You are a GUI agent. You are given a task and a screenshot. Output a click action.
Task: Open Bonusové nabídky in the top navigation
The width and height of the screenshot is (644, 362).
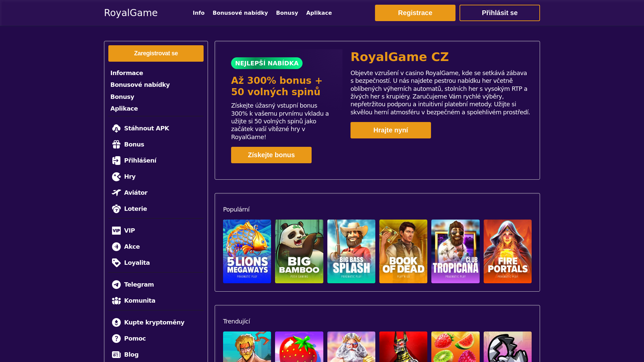240,13
